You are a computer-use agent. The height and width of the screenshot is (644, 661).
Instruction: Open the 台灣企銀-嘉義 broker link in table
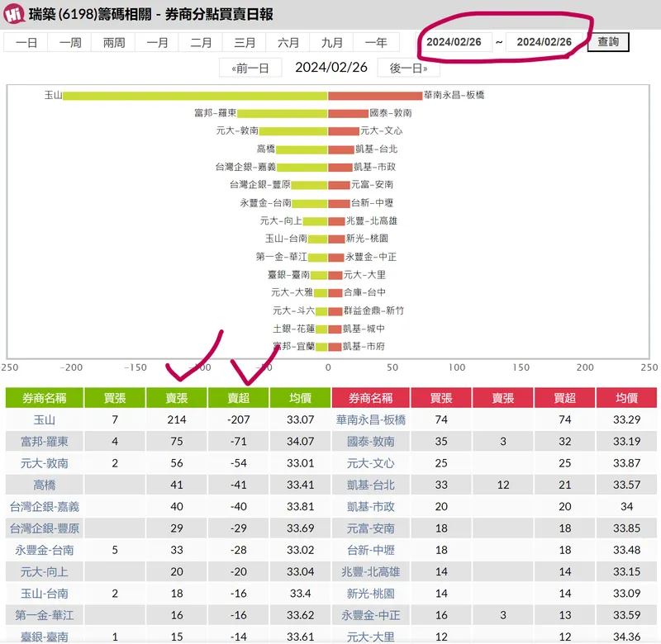45,507
